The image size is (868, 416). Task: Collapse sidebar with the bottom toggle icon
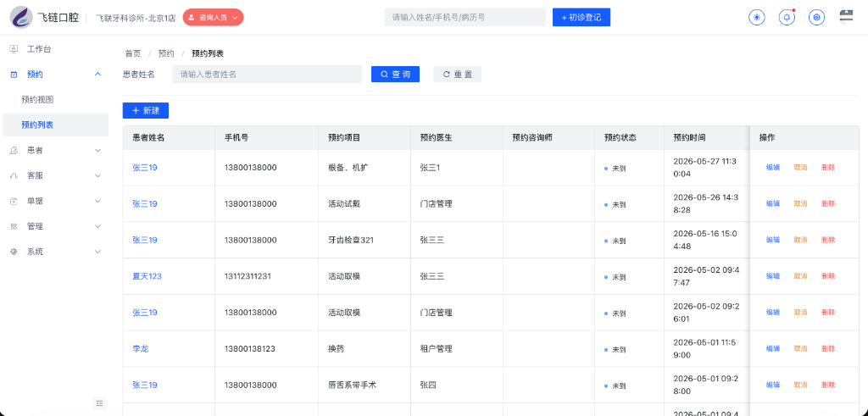pos(100,403)
